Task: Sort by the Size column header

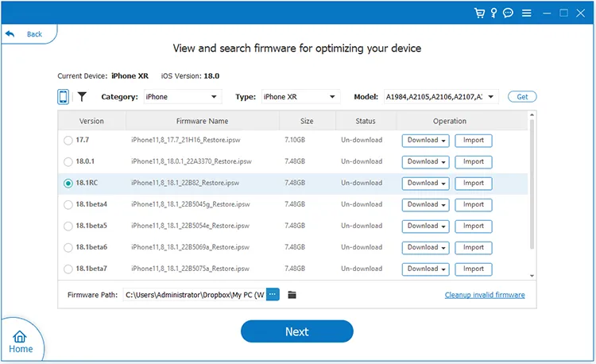Action: (x=307, y=121)
